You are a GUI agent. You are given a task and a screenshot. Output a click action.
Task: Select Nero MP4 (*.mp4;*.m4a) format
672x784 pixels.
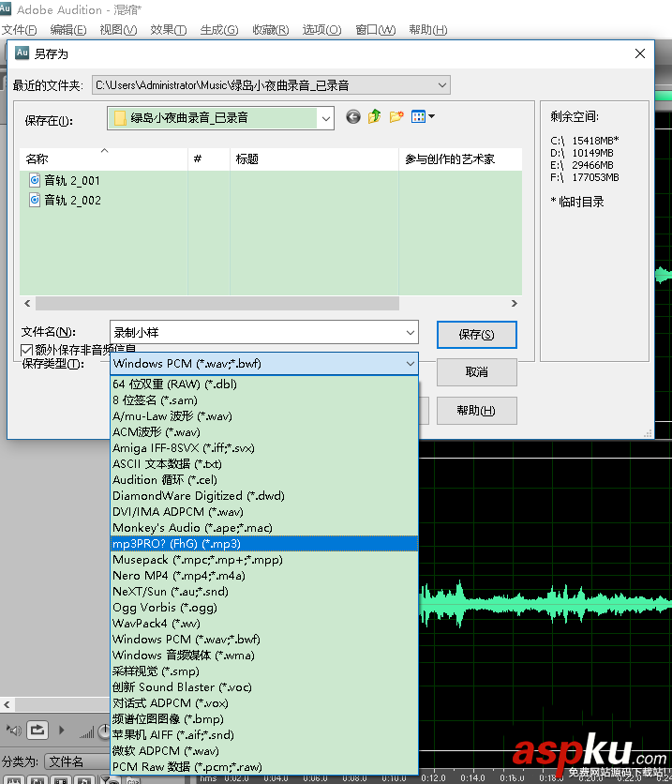click(x=263, y=576)
